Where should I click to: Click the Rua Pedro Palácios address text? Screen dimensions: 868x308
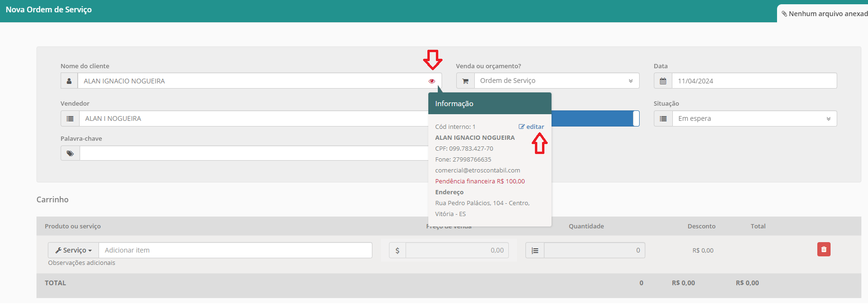482,208
